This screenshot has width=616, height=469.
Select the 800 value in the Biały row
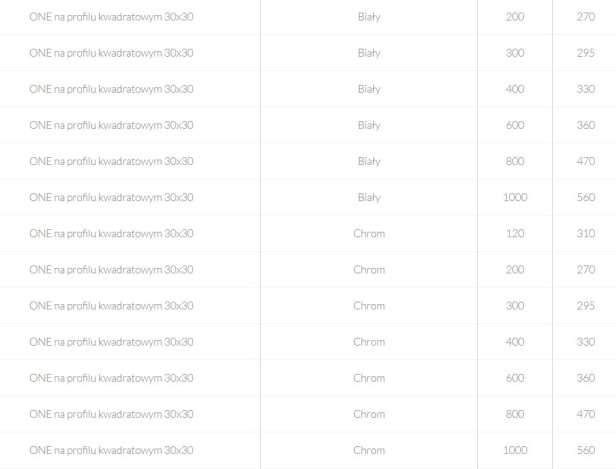pyautogui.click(x=515, y=161)
